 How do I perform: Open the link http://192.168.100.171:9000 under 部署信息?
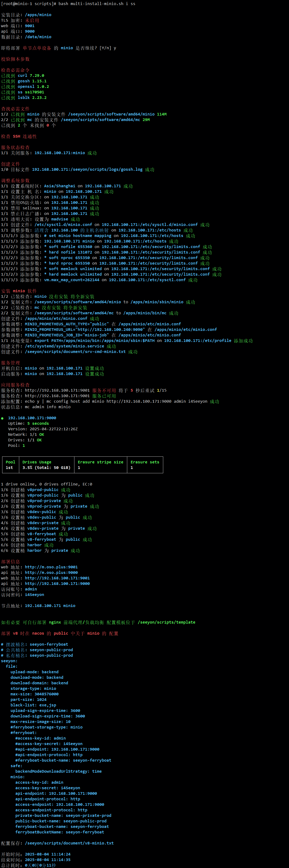coord(57,584)
